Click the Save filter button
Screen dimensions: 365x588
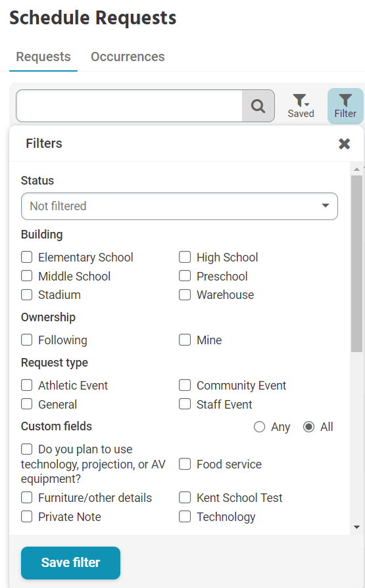click(x=70, y=563)
